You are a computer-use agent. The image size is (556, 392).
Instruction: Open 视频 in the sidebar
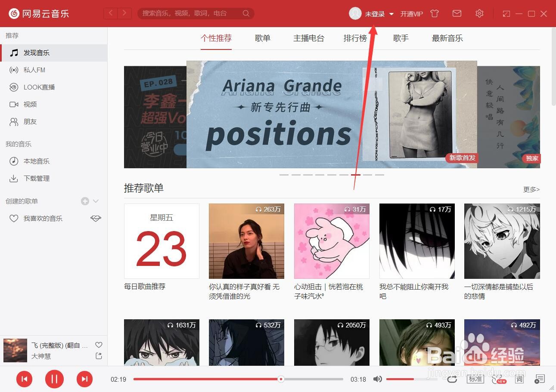point(53,104)
